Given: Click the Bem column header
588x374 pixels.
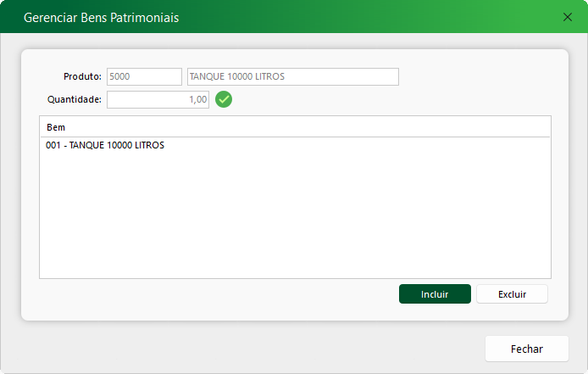Looking at the screenshot, I should point(56,127).
